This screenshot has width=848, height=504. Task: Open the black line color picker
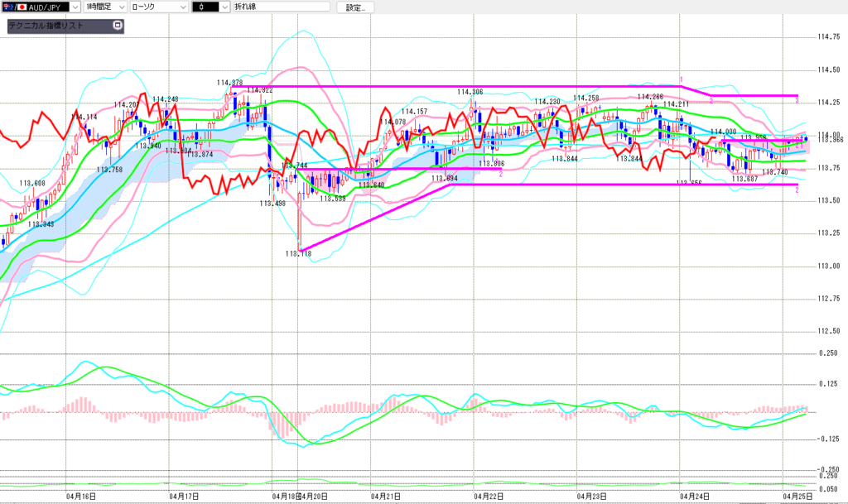tap(224, 7)
